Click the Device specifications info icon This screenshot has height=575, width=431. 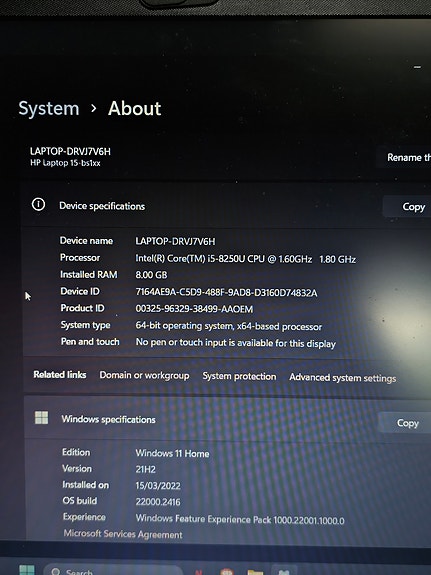coord(39,204)
